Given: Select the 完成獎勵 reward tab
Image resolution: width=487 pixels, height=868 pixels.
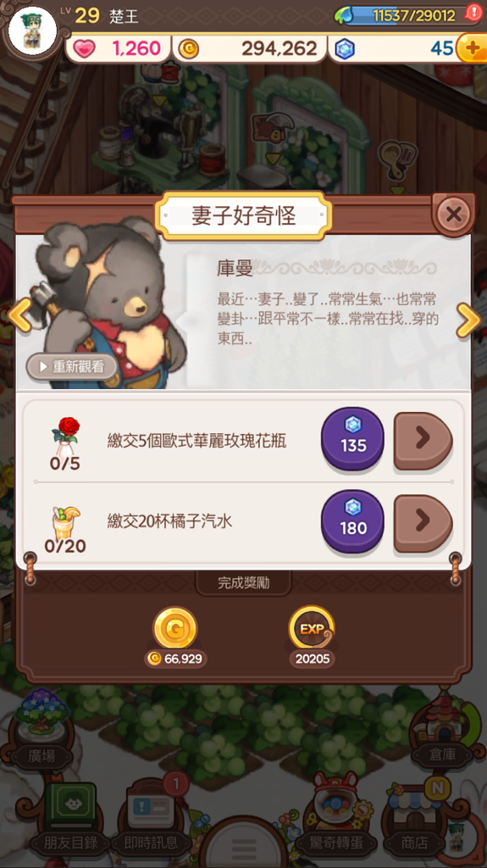Looking at the screenshot, I should (244, 583).
